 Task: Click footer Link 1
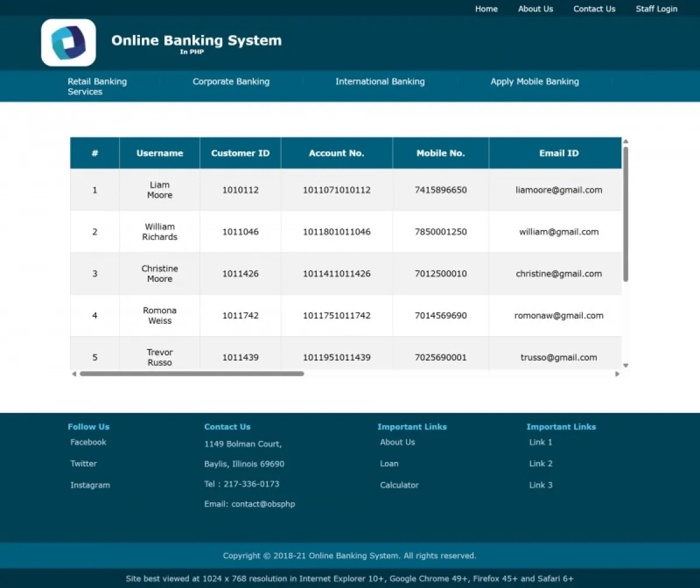[x=541, y=442]
